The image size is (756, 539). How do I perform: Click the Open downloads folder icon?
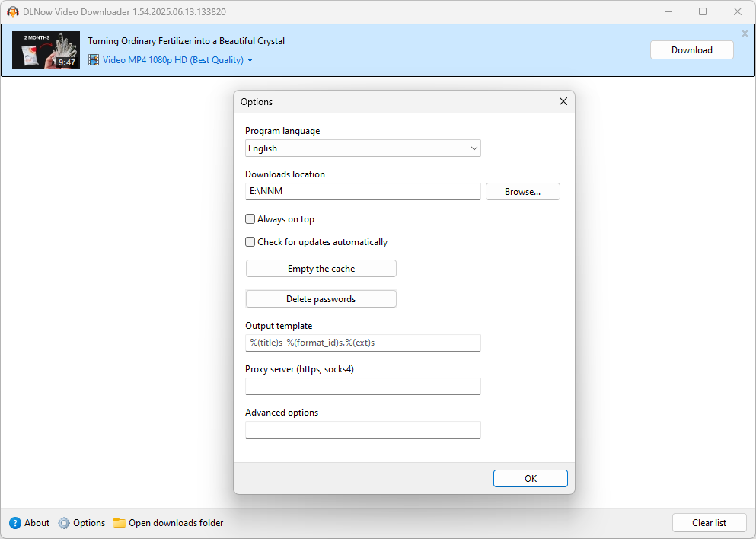pos(119,522)
